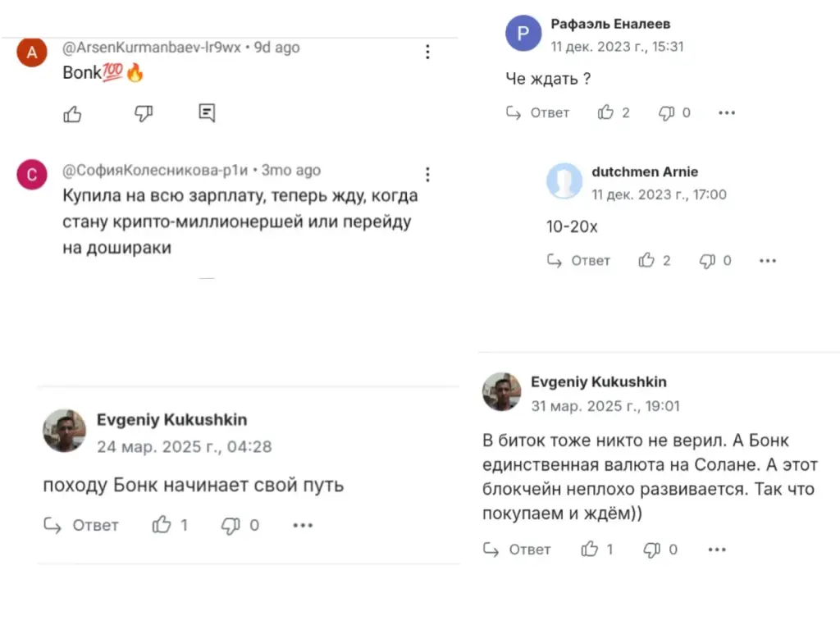Open three-dot menu on ArsenKurmanbaev comment
Image resolution: width=840 pixels, height=630 pixels.
tap(427, 52)
